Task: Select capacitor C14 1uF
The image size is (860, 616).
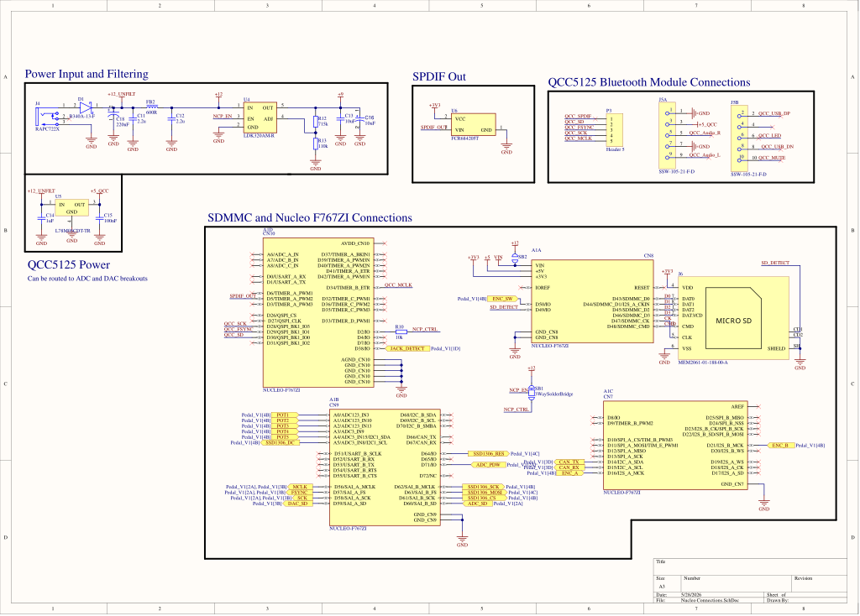Action: (x=42, y=217)
